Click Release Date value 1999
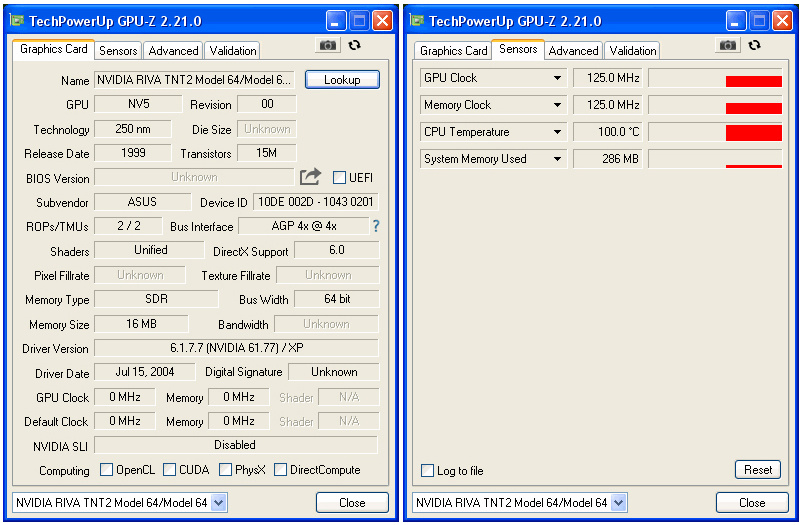Screen dimensions: 802x525 click(x=133, y=153)
